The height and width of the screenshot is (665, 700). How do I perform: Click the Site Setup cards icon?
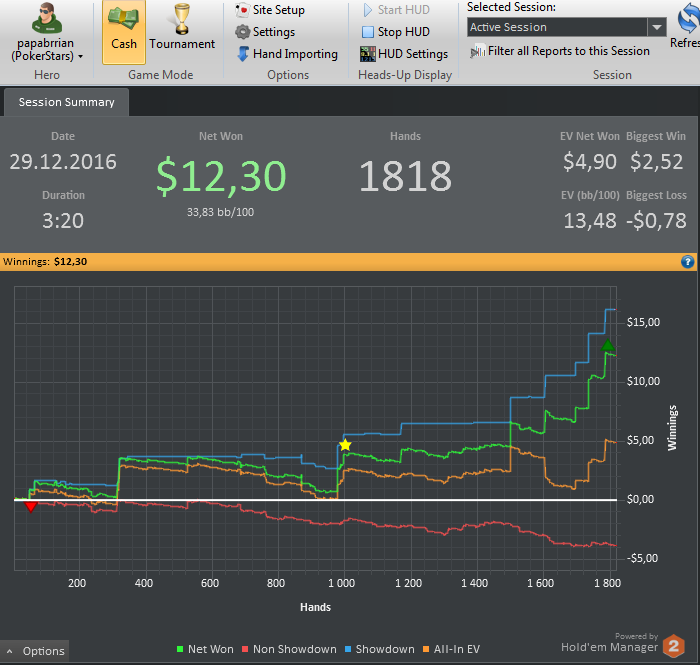click(x=242, y=10)
